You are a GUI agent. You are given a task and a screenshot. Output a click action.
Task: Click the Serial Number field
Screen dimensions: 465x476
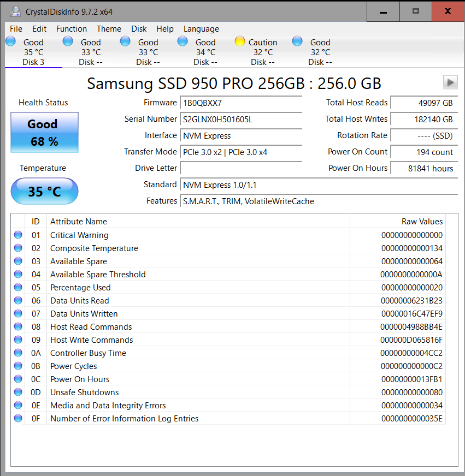(240, 119)
